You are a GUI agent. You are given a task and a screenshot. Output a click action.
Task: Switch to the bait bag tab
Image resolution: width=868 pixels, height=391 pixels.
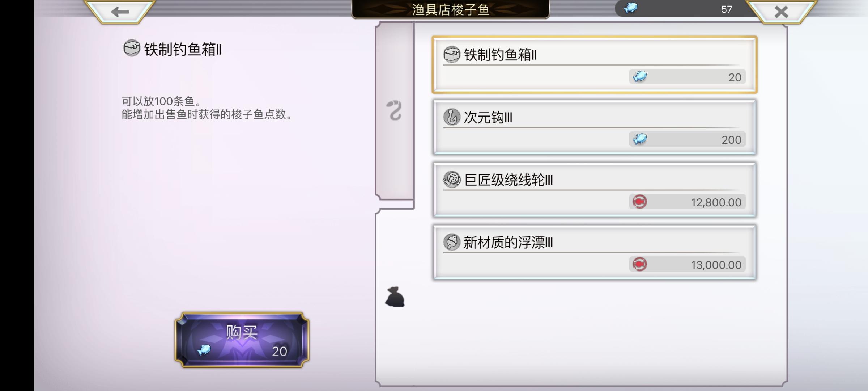coord(395,297)
